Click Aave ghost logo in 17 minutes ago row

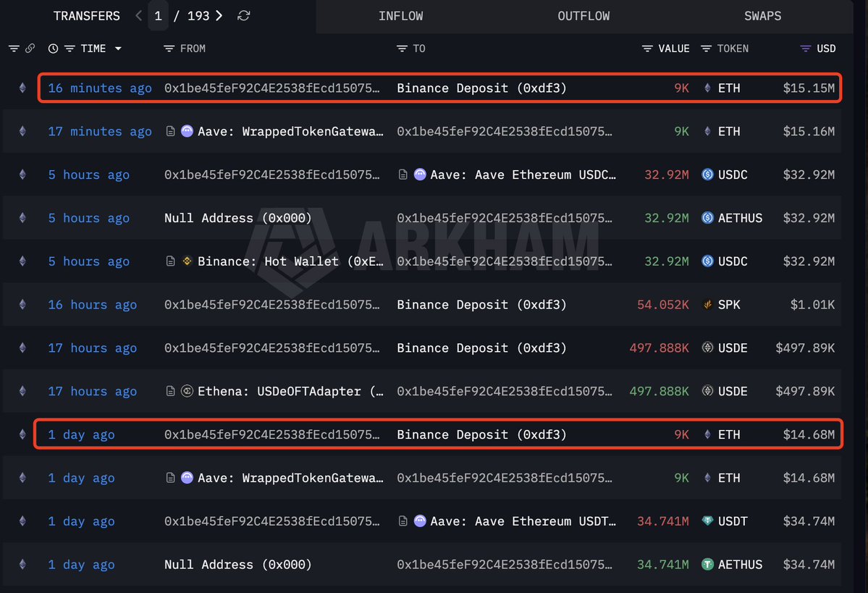point(187,131)
